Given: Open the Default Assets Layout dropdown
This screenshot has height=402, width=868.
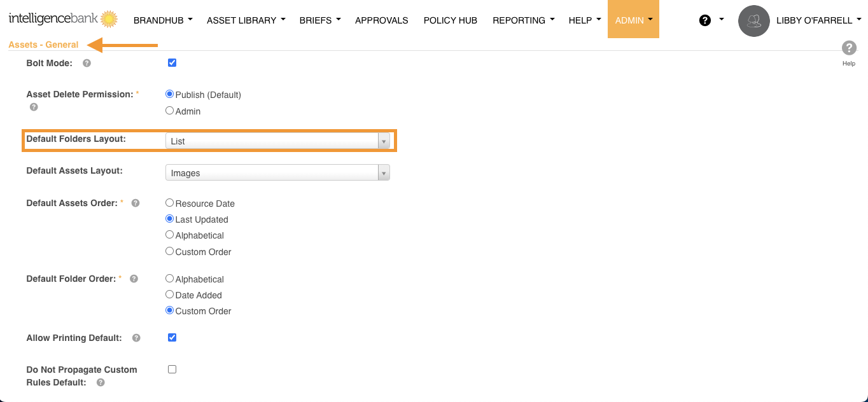Looking at the screenshot, I should [277, 173].
